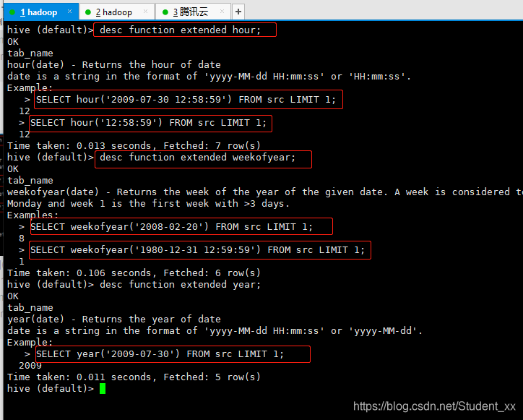Click green status dot on '3 腾讯云' tab
Image resolution: width=523 pixels, height=420 pixels.
(165, 12)
